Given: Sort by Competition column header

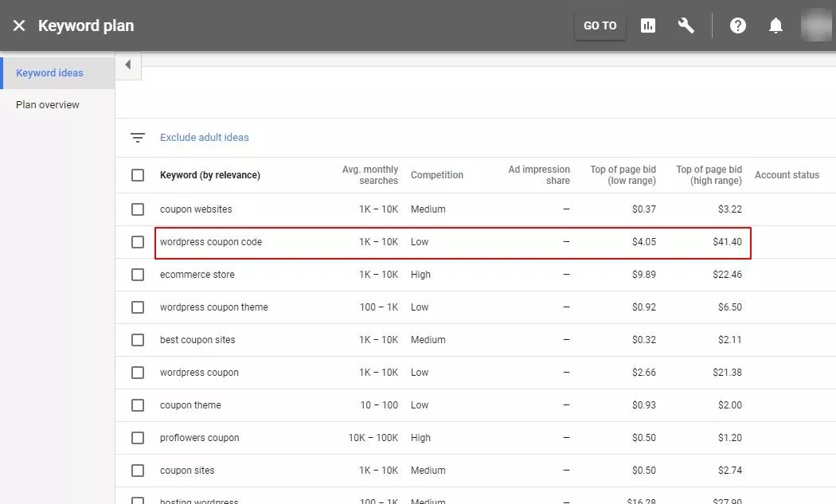Looking at the screenshot, I should (436, 175).
